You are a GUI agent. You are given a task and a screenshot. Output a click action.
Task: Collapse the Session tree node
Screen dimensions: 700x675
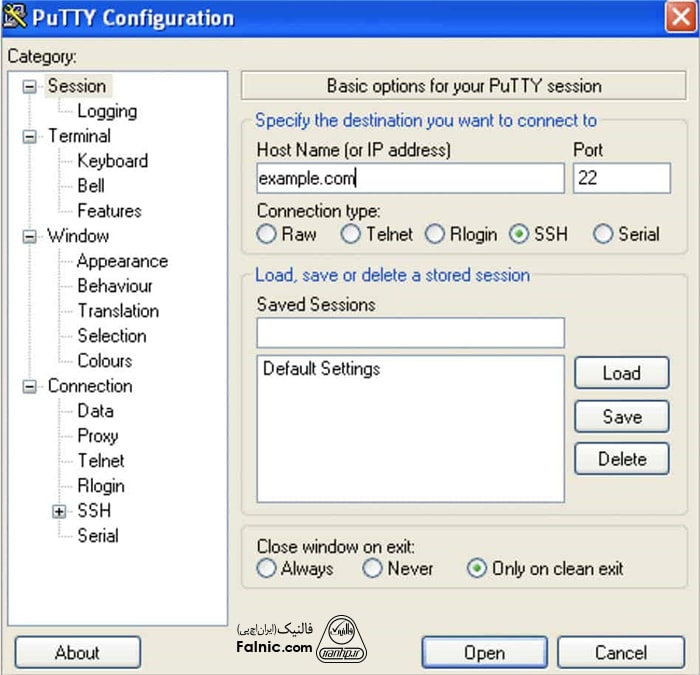point(30,87)
